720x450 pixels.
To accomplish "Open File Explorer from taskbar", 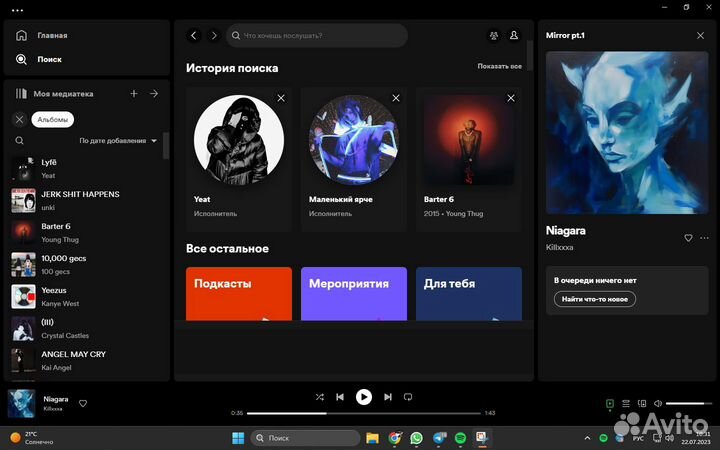I will click(x=372, y=438).
